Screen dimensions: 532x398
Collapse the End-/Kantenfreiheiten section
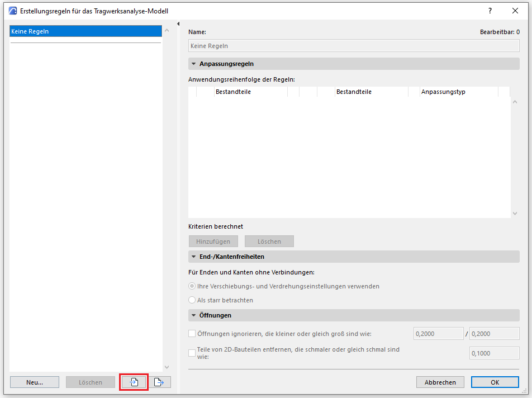pyautogui.click(x=194, y=257)
